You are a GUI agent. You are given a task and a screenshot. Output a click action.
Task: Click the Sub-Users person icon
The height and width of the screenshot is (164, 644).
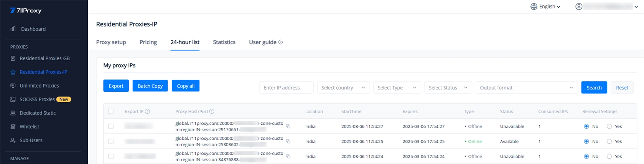pyautogui.click(x=13, y=140)
